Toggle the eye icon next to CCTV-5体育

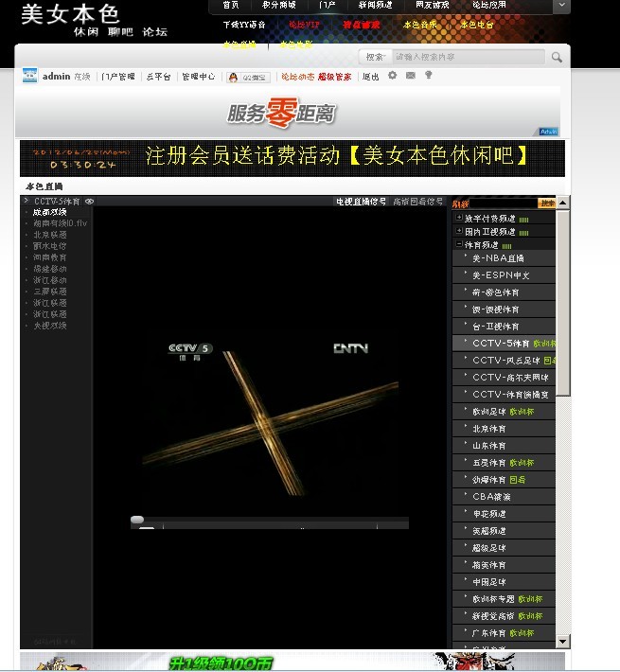[89, 201]
